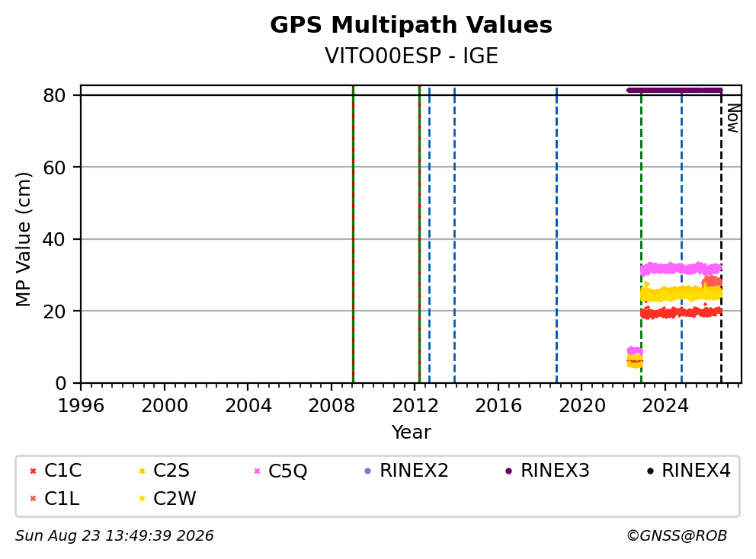Click the MP Value (cm) axis label

click(23, 239)
